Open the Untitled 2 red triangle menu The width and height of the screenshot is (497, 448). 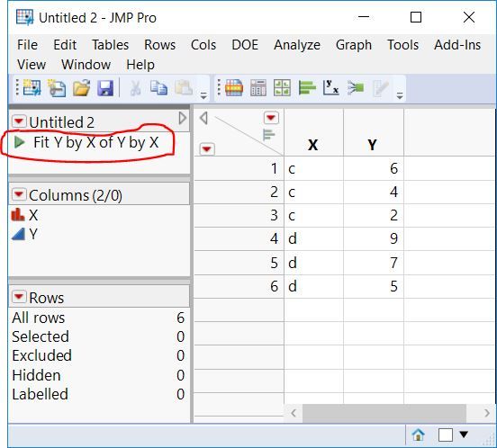point(19,121)
